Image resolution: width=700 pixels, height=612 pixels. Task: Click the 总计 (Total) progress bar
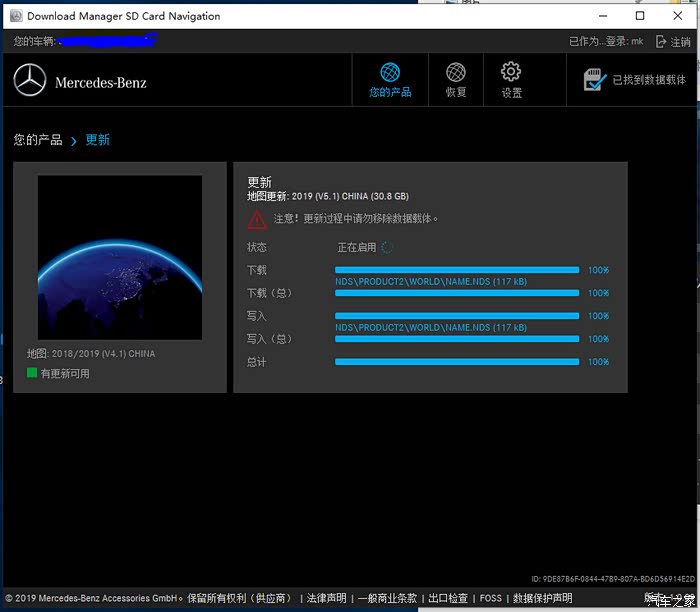click(x=457, y=362)
